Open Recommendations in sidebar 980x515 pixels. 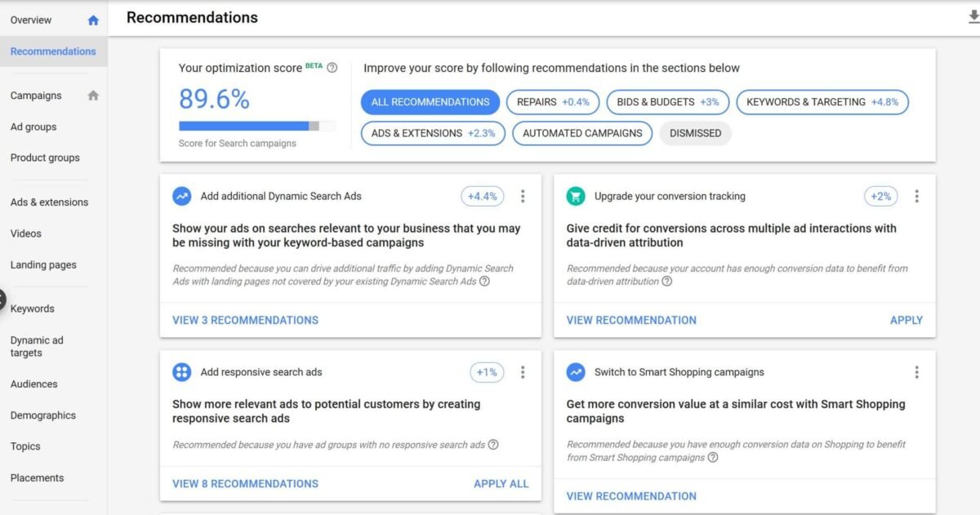pos(53,51)
